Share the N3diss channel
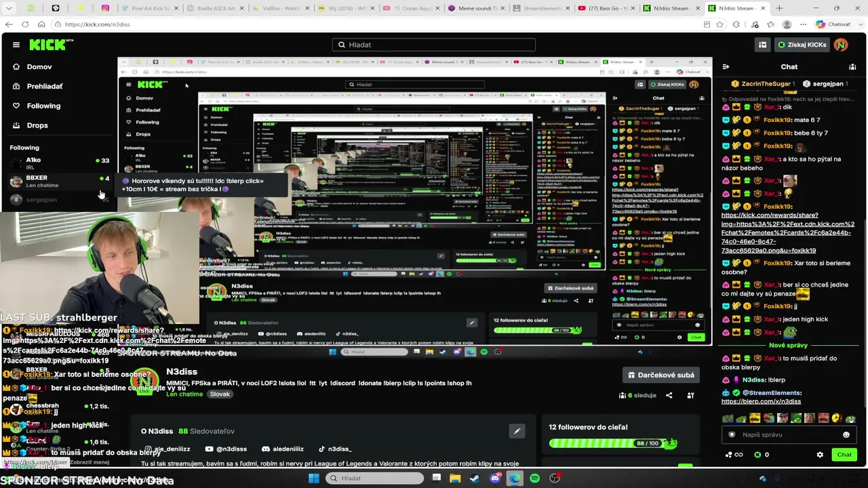The image size is (868, 488). coord(669,395)
